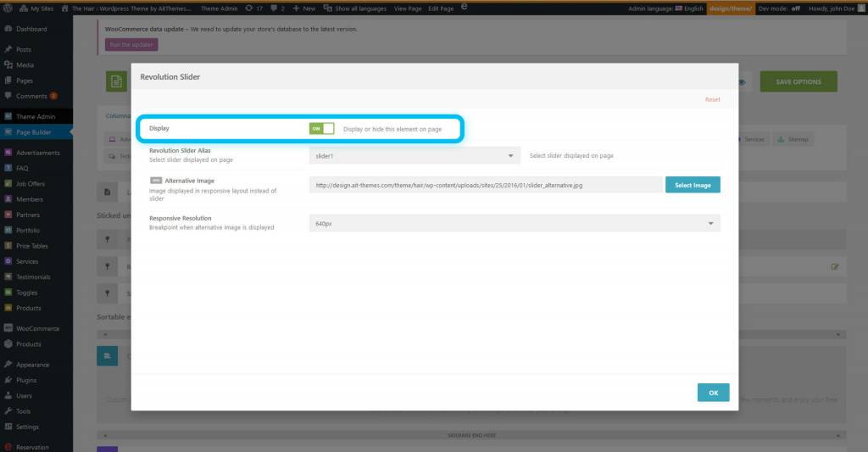This screenshot has height=452, width=868.
Task: Click the edit pencil icon at right
Action: click(x=835, y=266)
